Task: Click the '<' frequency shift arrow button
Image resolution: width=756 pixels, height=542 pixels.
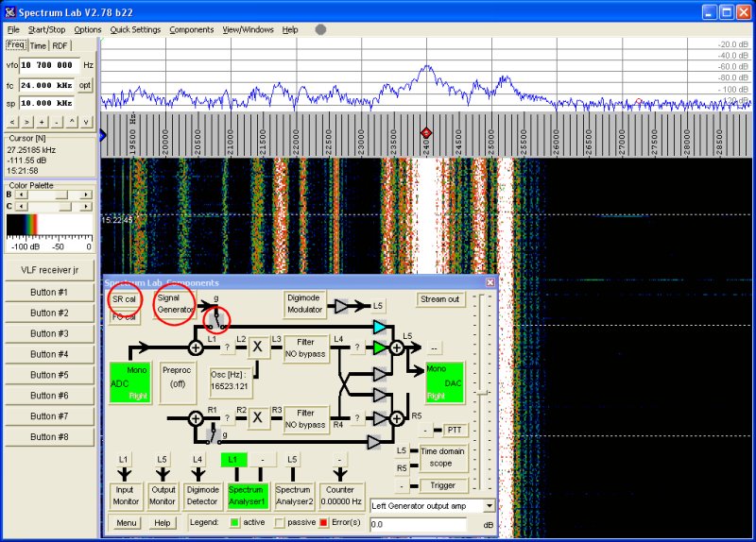Action: click(12, 122)
